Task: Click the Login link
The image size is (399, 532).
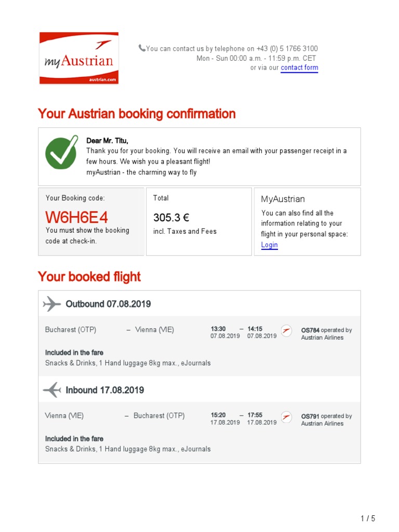Action: 269,245
